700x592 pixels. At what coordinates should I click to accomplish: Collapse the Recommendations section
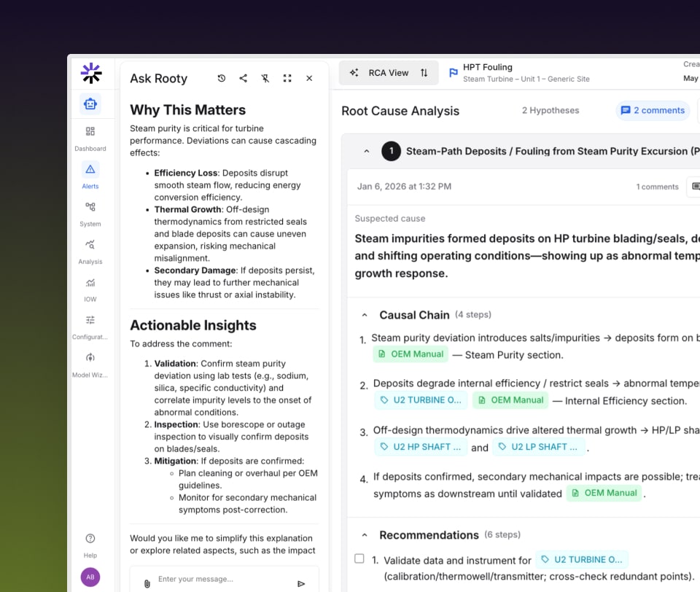pyautogui.click(x=365, y=535)
